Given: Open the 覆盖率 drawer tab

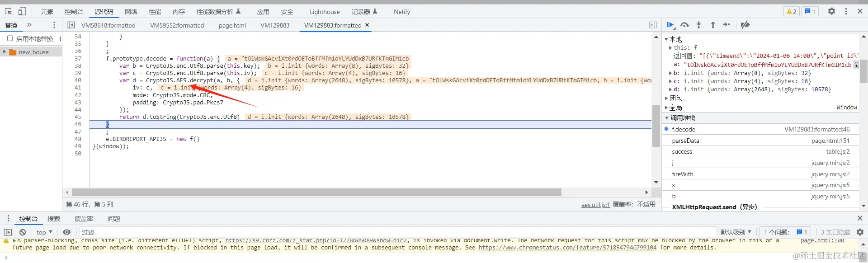Looking at the screenshot, I should (x=84, y=219).
